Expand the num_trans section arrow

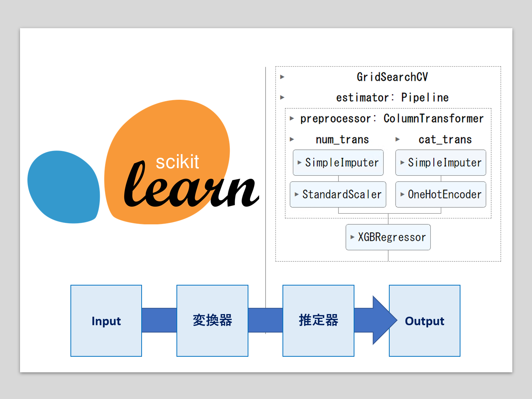coord(292,139)
